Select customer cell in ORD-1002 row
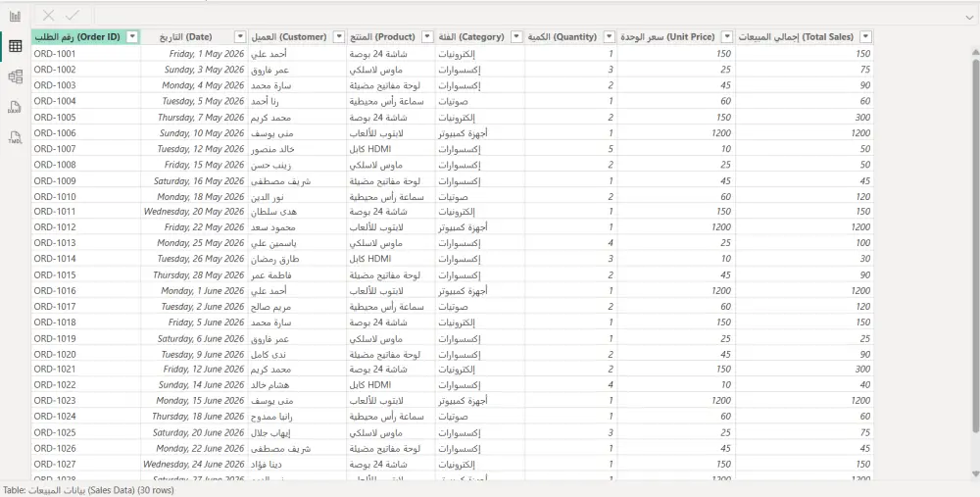The image size is (980, 497). coord(298,70)
